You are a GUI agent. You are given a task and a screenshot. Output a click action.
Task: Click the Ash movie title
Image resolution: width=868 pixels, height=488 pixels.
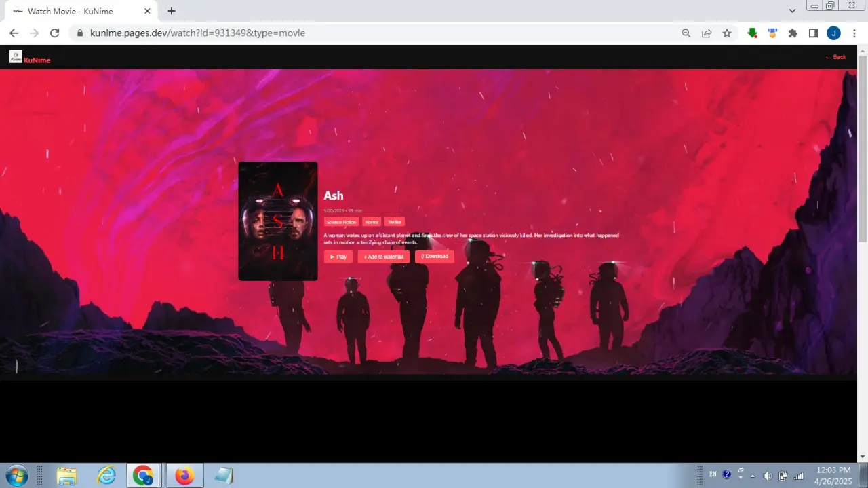[x=334, y=195]
